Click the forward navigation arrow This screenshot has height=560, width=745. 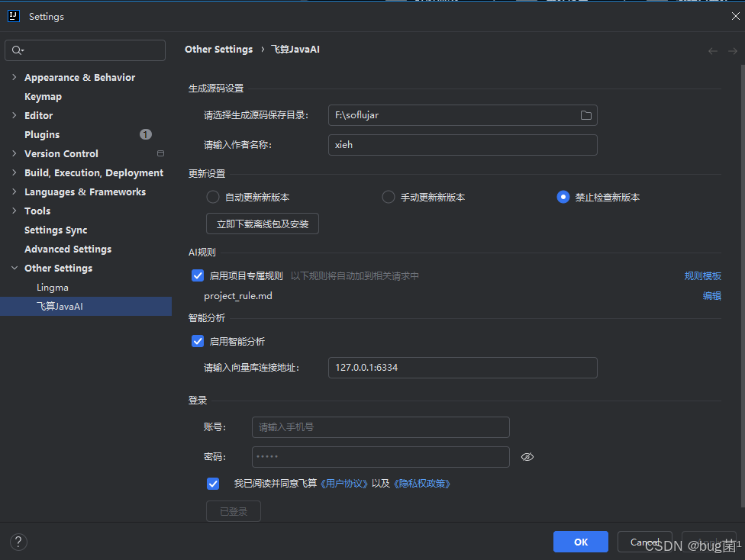[733, 51]
